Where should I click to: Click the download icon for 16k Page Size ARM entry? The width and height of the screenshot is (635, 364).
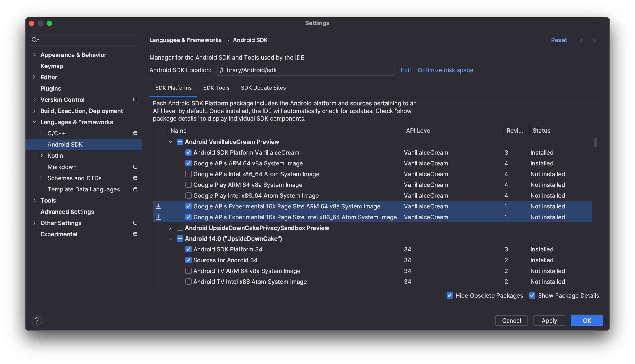(158, 206)
